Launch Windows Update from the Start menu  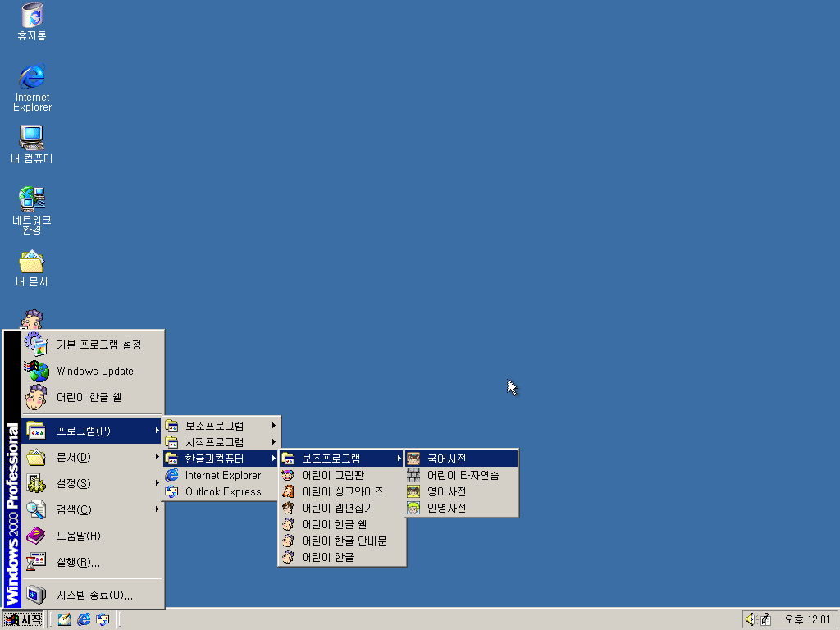tap(92, 371)
